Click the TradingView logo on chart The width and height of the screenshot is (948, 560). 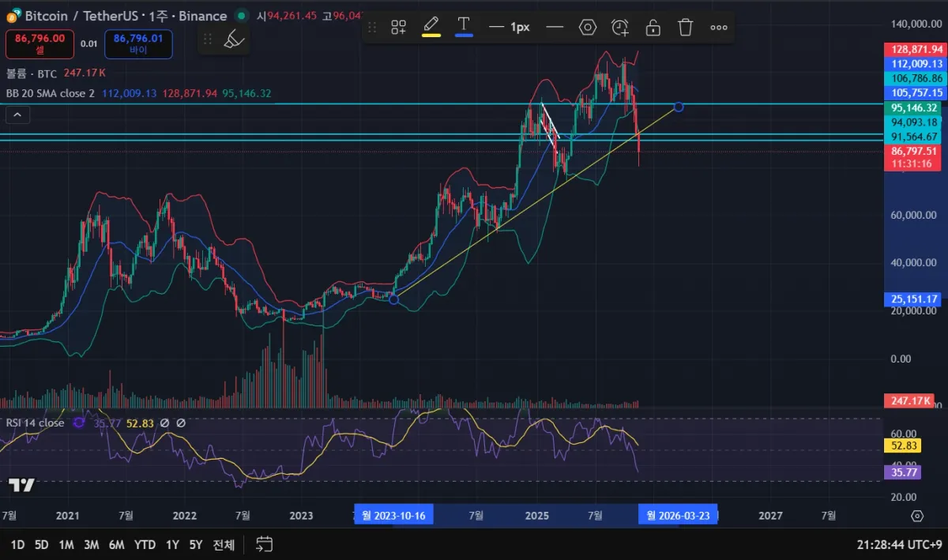pyautogui.click(x=21, y=484)
